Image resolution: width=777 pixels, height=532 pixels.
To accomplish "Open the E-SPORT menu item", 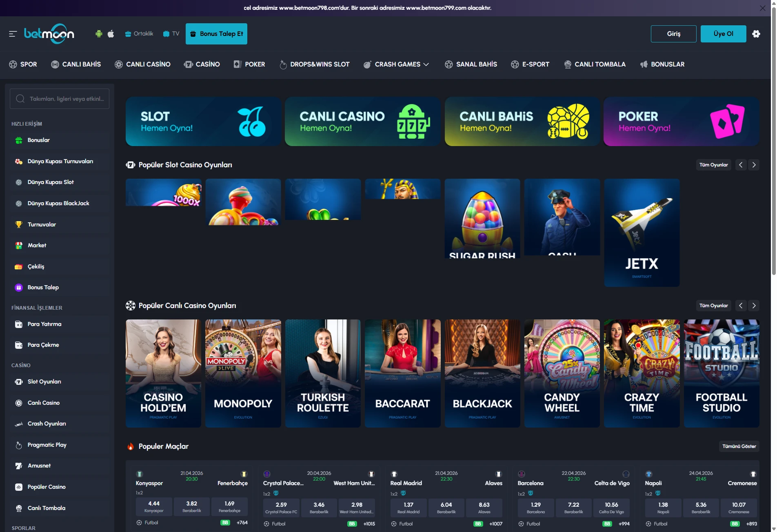I will (530, 64).
